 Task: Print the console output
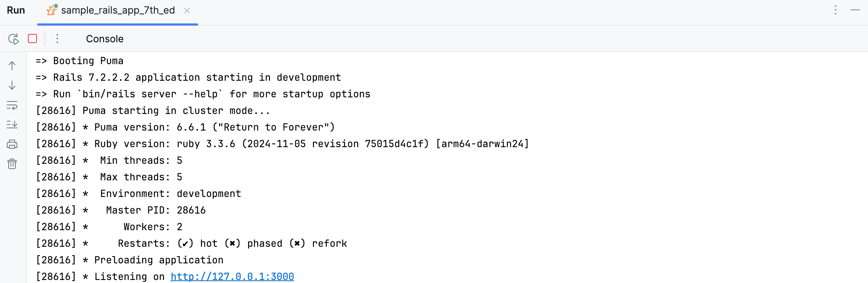pyautogui.click(x=12, y=144)
